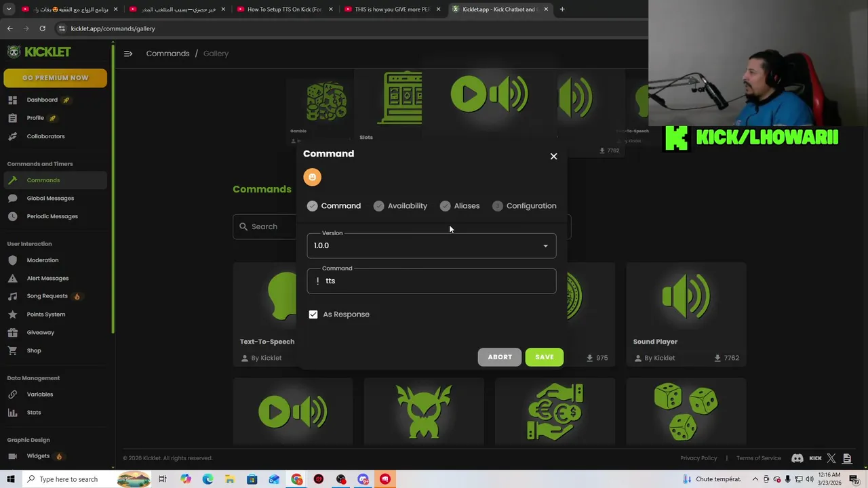The height and width of the screenshot is (488, 868).
Task: Close the Command dialog with X
Action: pos(553,157)
